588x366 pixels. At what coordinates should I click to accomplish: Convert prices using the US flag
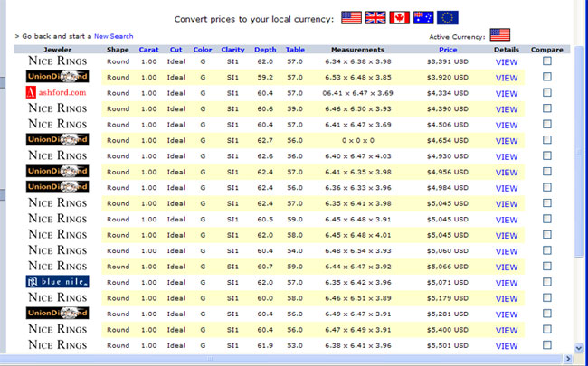(x=351, y=17)
